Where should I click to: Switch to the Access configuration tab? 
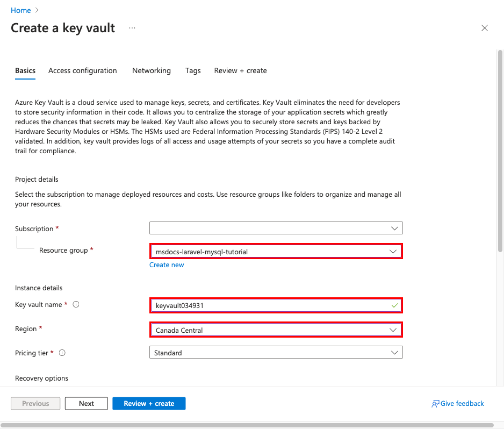pyautogui.click(x=82, y=70)
